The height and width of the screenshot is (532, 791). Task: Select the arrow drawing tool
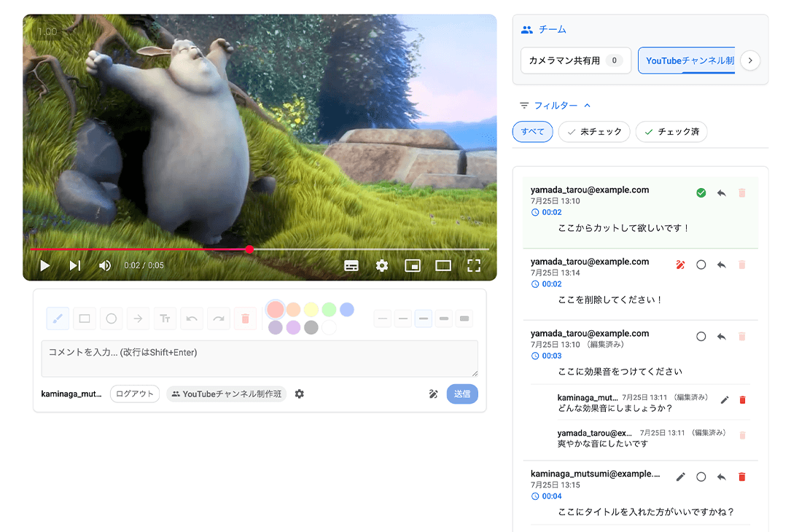pos(138,318)
